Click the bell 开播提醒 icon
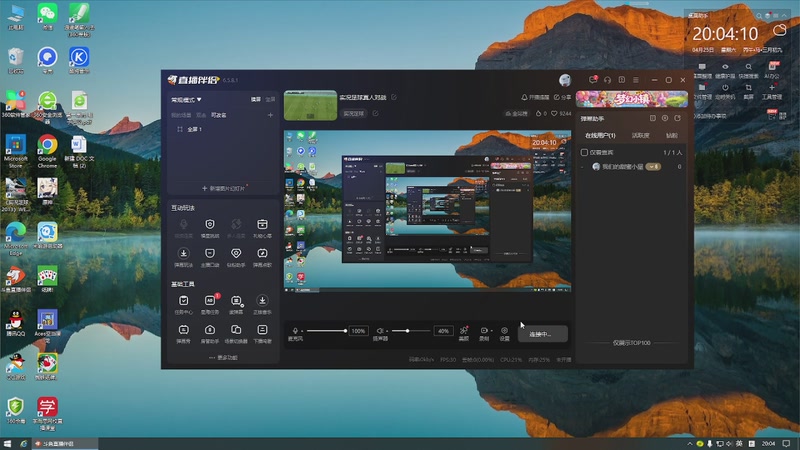This screenshot has height=450, width=800. tap(524, 97)
